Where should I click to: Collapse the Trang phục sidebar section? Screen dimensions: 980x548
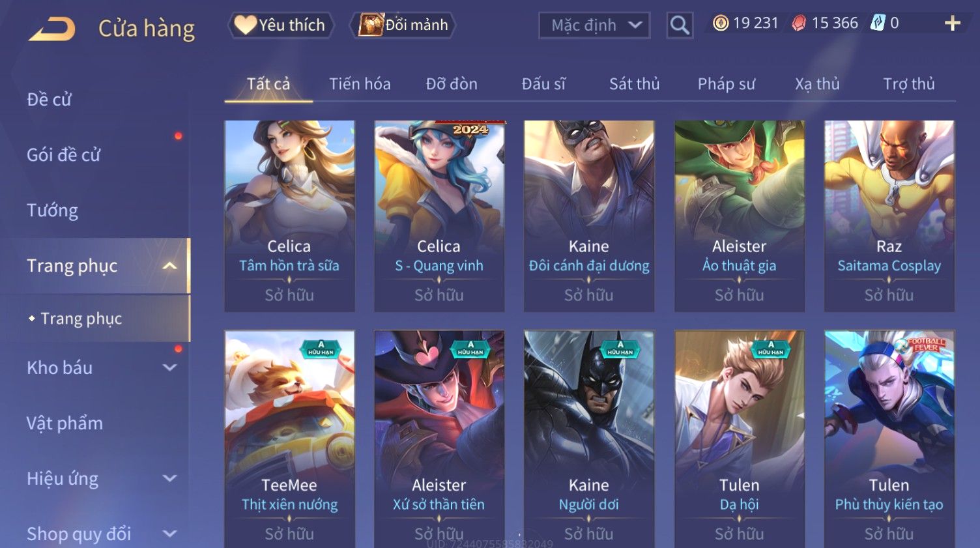[169, 266]
